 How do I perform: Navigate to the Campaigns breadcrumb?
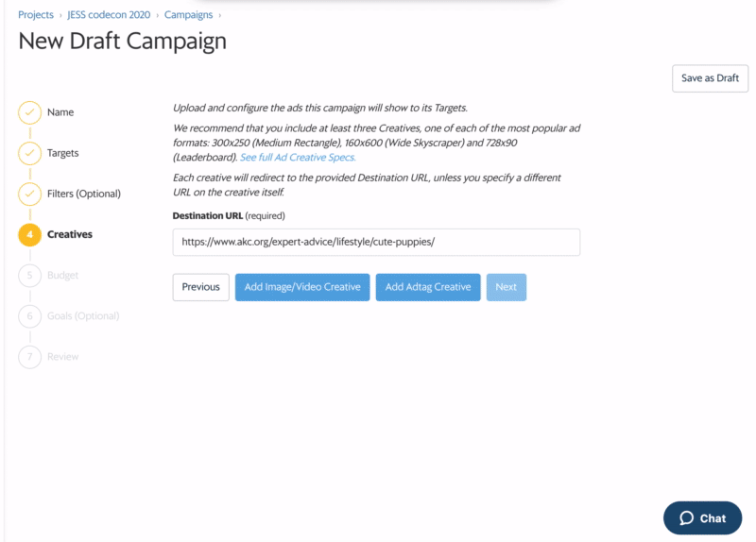pyautogui.click(x=188, y=15)
